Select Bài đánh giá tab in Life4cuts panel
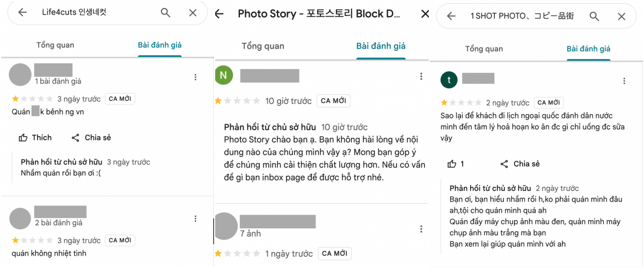Screen dimensions: 644x268 [160, 45]
